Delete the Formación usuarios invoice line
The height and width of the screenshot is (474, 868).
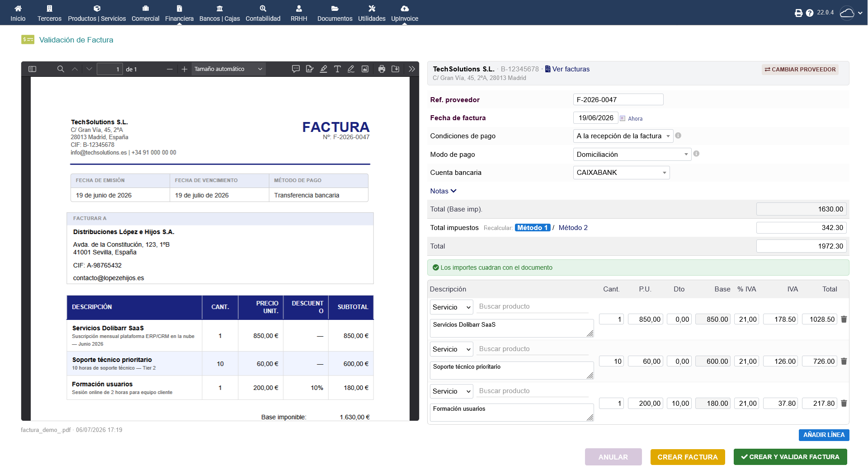tap(844, 403)
